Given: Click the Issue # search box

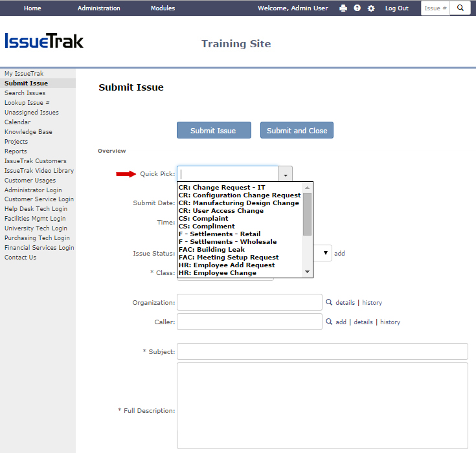Looking at the screenshot, I should click(435, 8).
